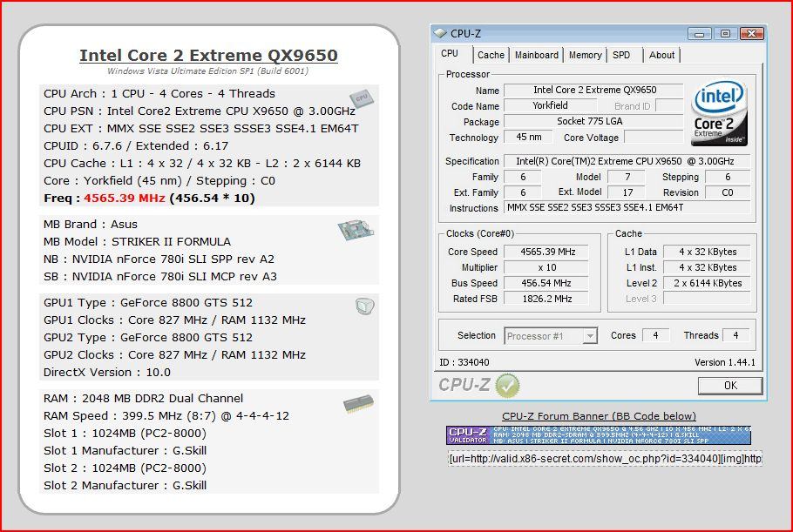Click the monitor icon beside GPU1 Type
Image resolution: width=793 pixels, height=532 pixels.
[x=364, y=306]
